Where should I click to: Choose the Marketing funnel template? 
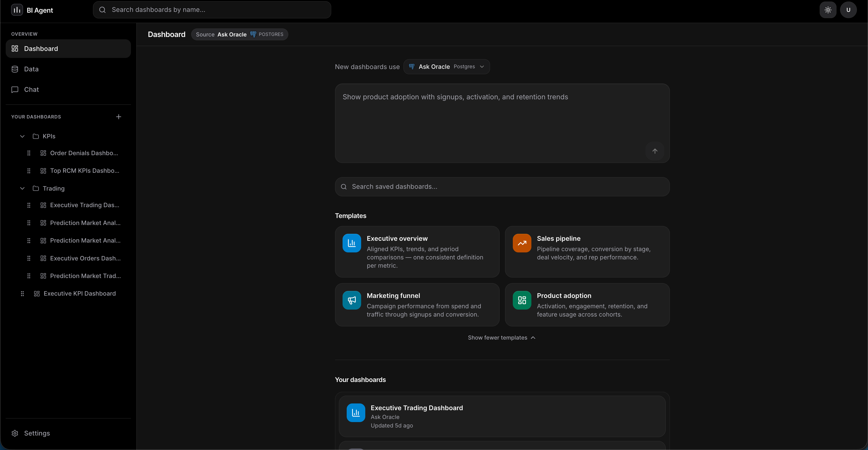click(417, 305)
